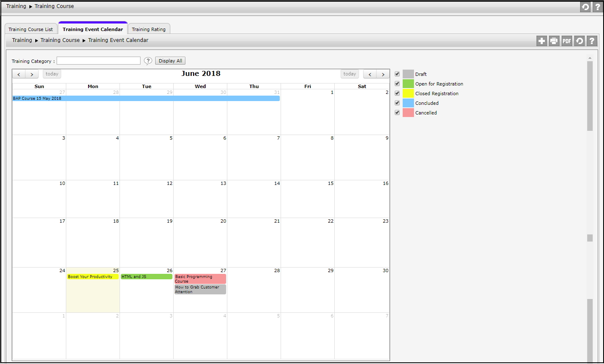
Task: Open the HTML and JS event on June 26
Action: tap(146, 276)
